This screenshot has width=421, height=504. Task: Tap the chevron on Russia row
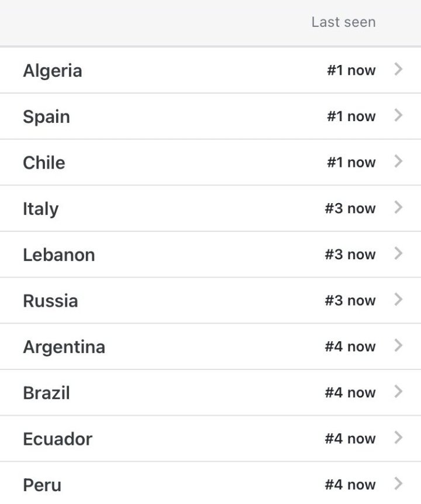[399, 300]
